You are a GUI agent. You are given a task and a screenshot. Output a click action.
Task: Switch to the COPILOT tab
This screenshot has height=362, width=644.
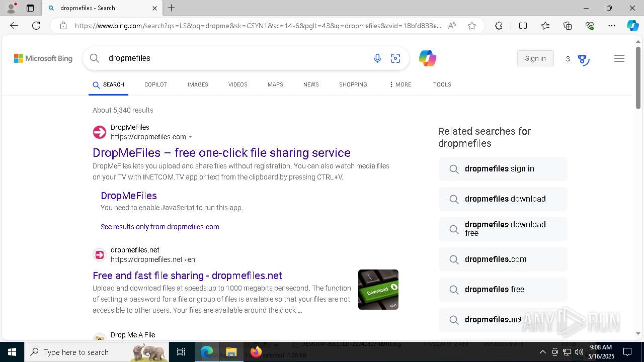coord(155,84)
